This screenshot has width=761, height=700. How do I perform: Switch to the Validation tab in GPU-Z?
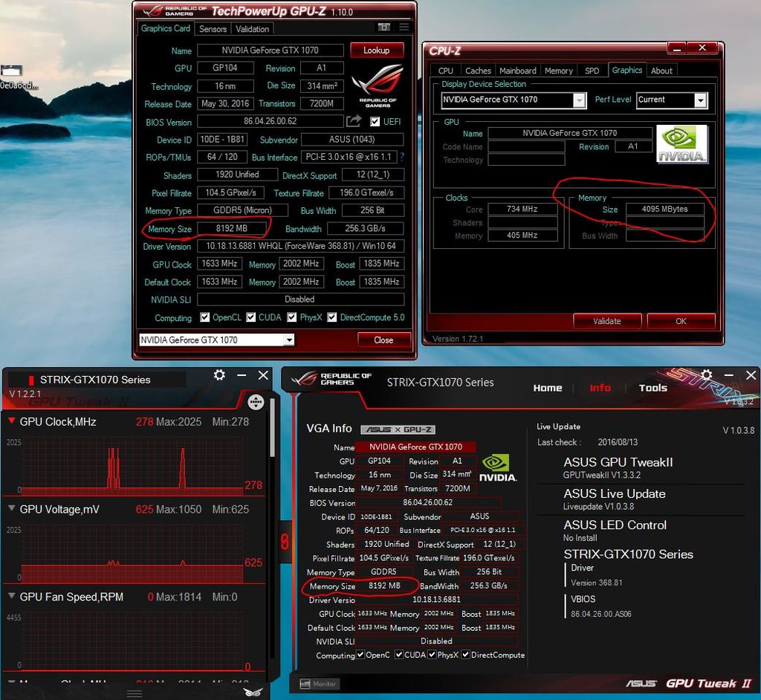point(253,29)
